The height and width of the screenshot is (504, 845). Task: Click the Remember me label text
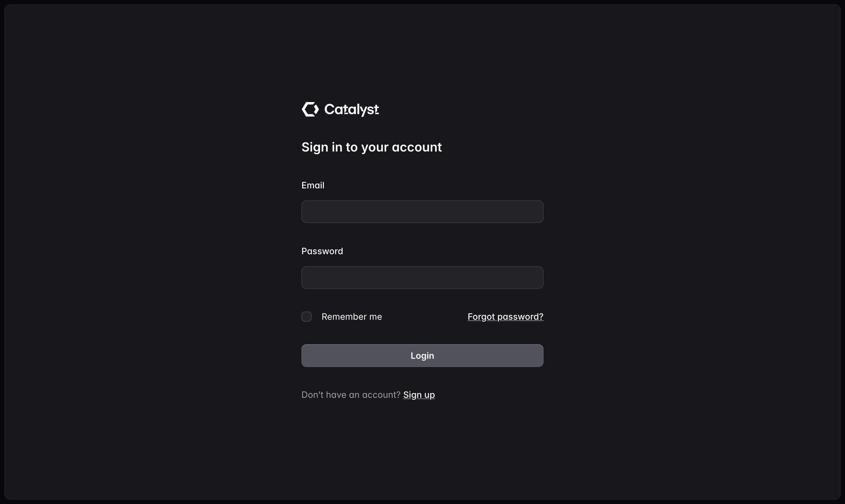point(352,316)
